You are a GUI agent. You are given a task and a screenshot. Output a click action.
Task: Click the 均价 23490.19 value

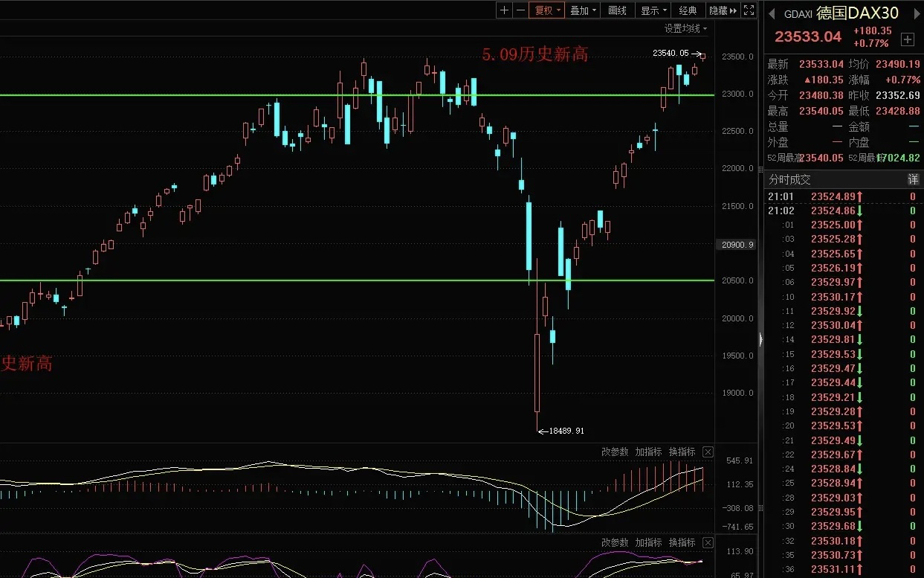[897, 65]
